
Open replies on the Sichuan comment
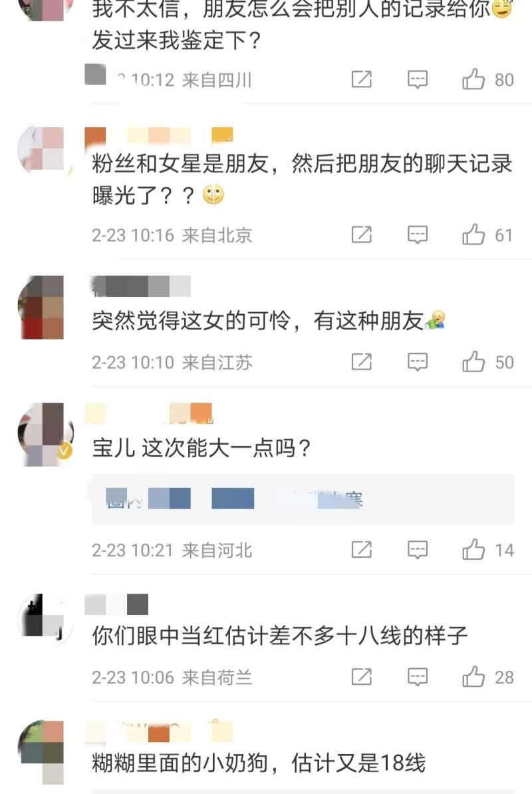point(418,79)
